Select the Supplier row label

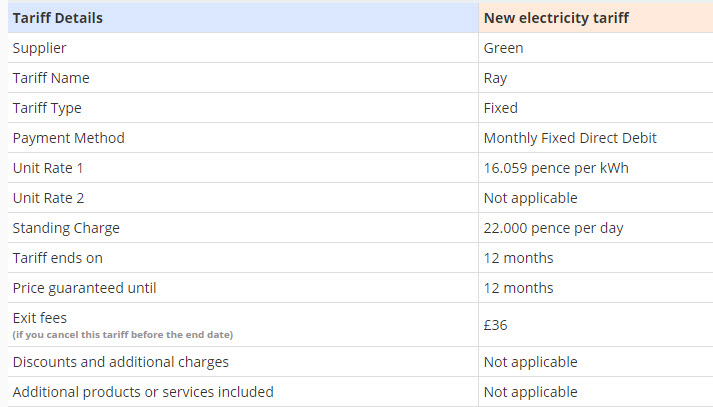pyautogui.click(x=40, y=48)
